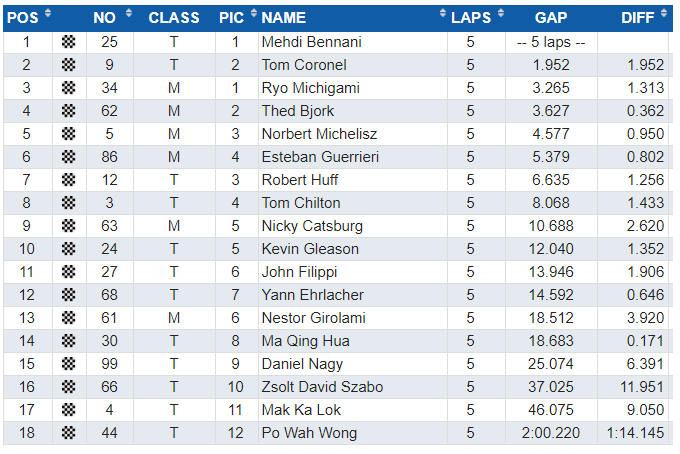The height and width of the screenshot is (454, 680).
Task: Click checkered flag icon in Esteban Guerrieri's row
Action: (x=68, y=157)
